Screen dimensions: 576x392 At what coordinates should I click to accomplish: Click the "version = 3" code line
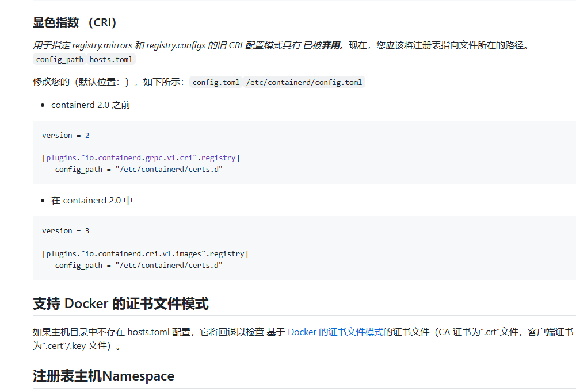pos(66,230)
